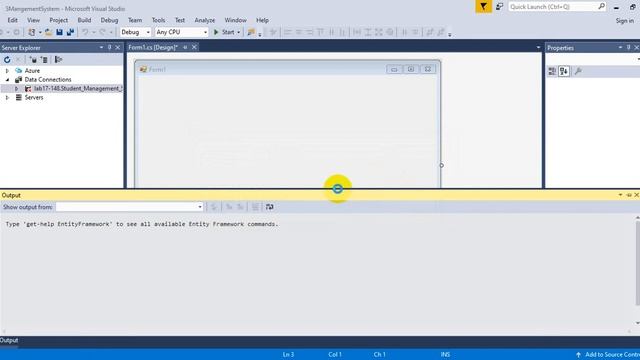Click the Open File toolbar icon
Screen dimensions: 640x360
48,32
